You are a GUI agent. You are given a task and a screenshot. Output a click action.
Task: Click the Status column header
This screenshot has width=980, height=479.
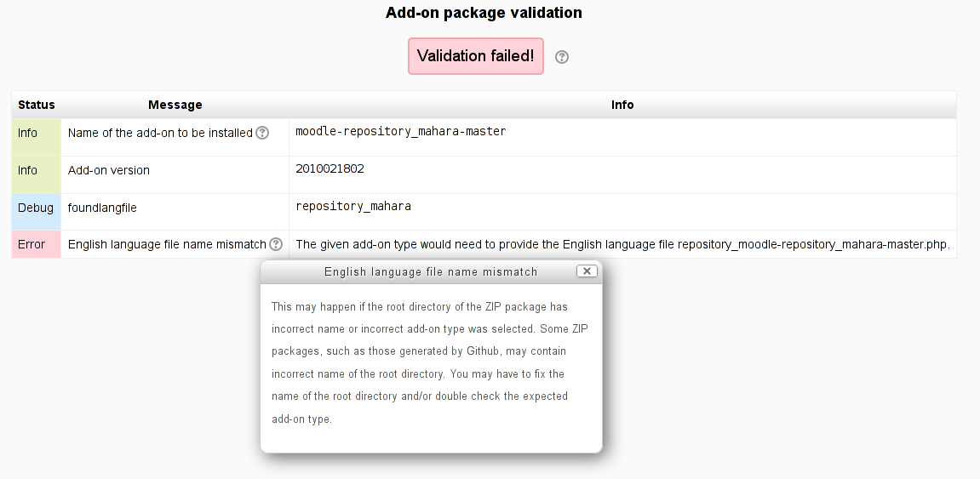37,105
